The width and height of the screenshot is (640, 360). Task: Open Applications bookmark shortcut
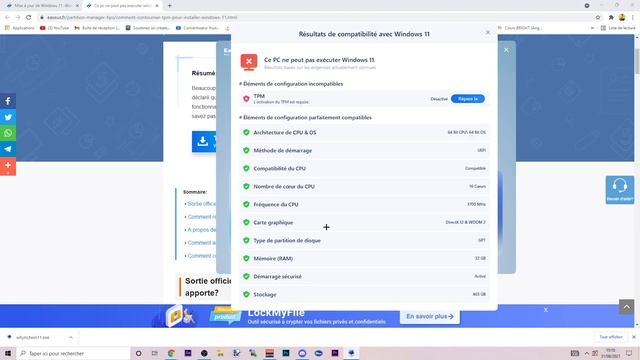pos(20,28)
